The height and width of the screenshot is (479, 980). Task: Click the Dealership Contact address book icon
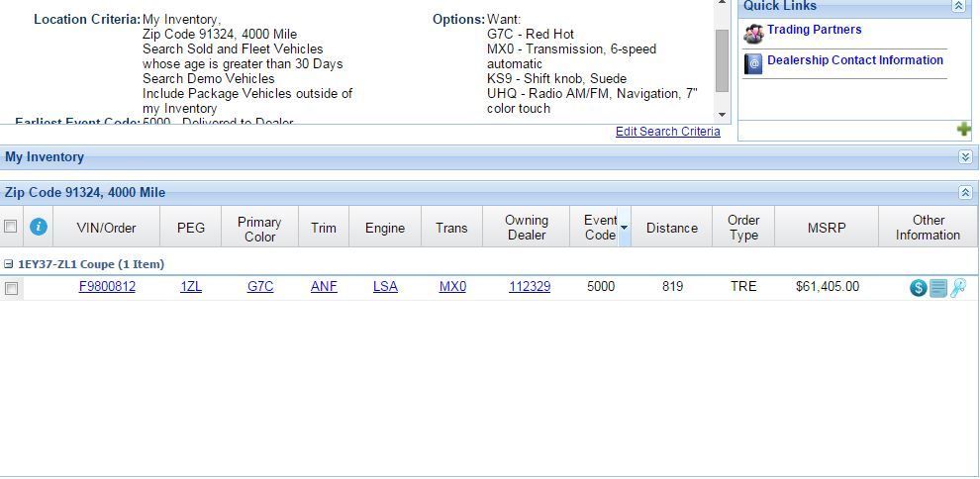pyautogui.click(x=753, y=64)
